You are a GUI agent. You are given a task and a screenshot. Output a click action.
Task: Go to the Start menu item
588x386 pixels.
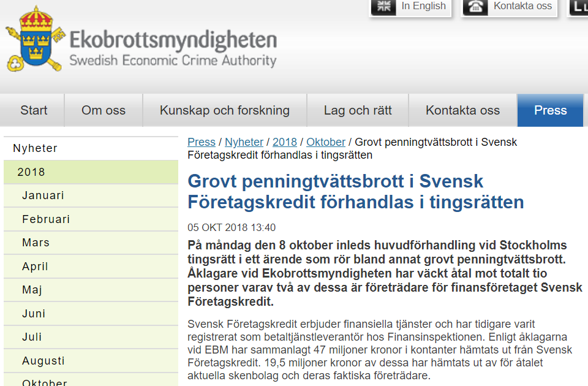(34, 110)
